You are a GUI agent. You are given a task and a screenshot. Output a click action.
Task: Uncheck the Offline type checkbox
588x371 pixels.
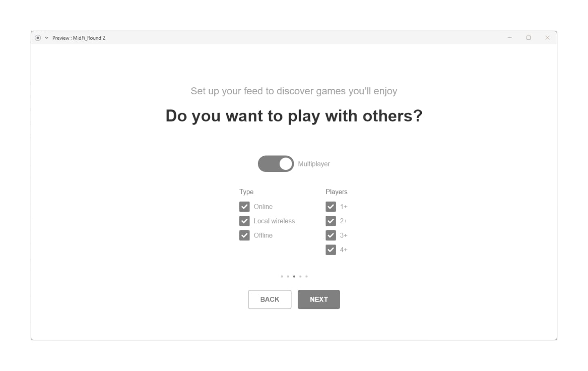[244, 235]
